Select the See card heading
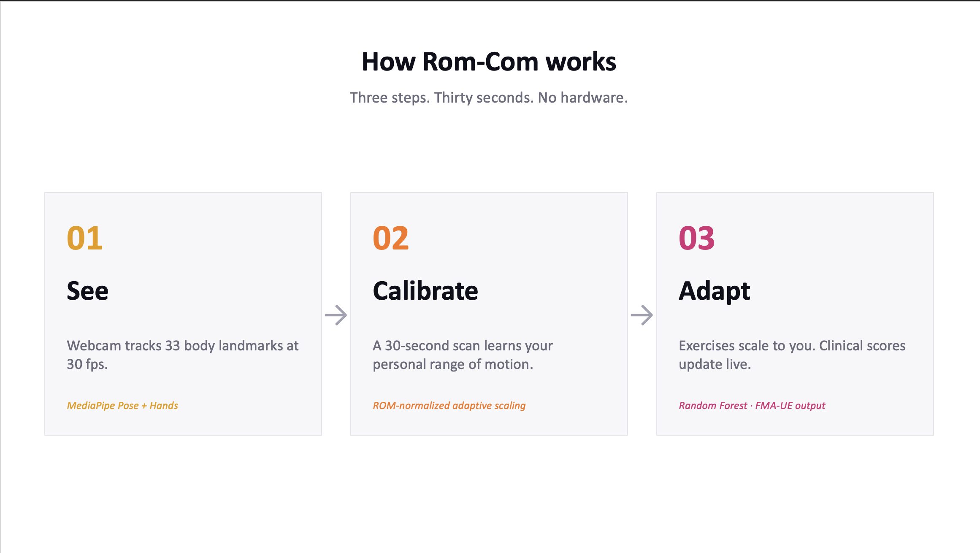This screenshot has height=553, width=980. [88, 291]
